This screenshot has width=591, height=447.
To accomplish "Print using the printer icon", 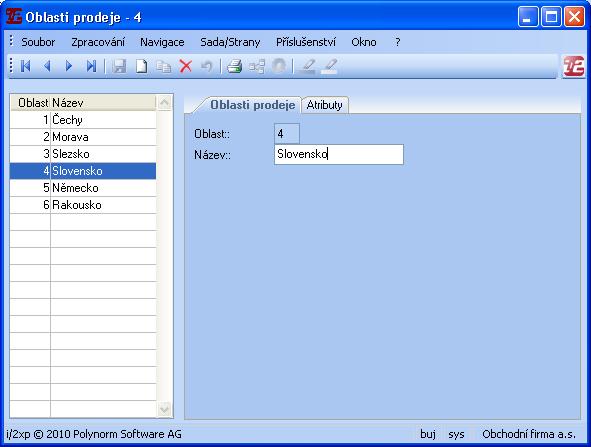I will (x=234, y=67).
